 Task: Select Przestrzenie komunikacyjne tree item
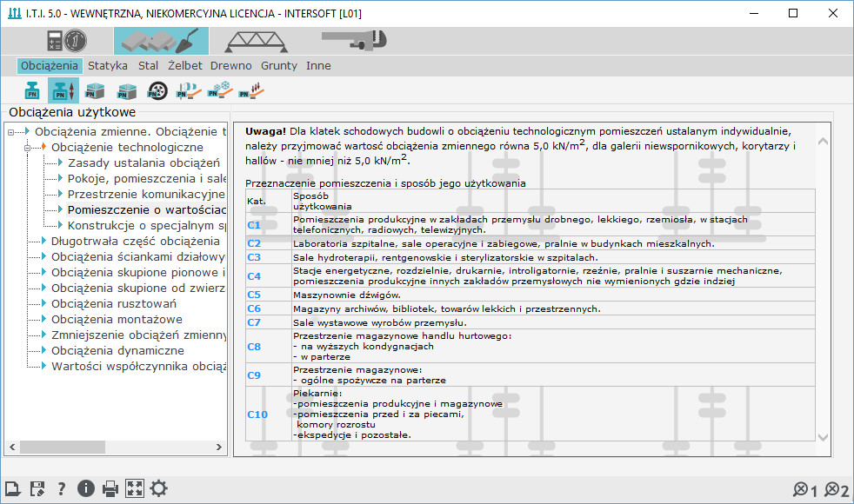pyautogui.click(x=146, y=195)
